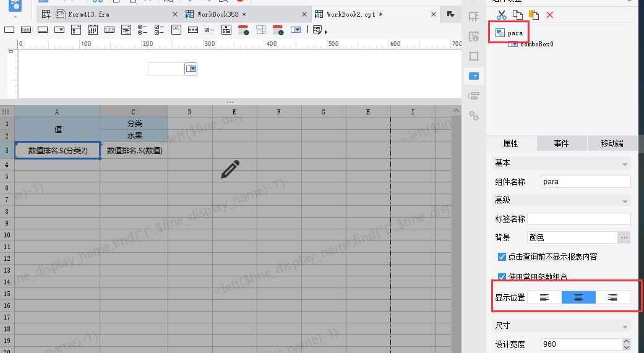Paste widget using clipboard icon

[533, 15]
